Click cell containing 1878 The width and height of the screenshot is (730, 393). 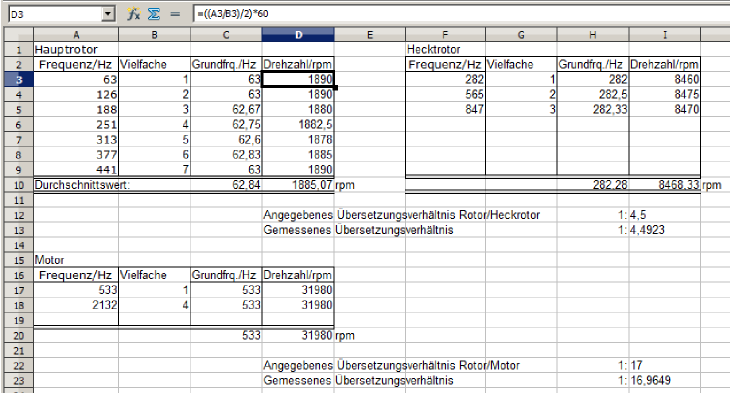coord(298,140)
